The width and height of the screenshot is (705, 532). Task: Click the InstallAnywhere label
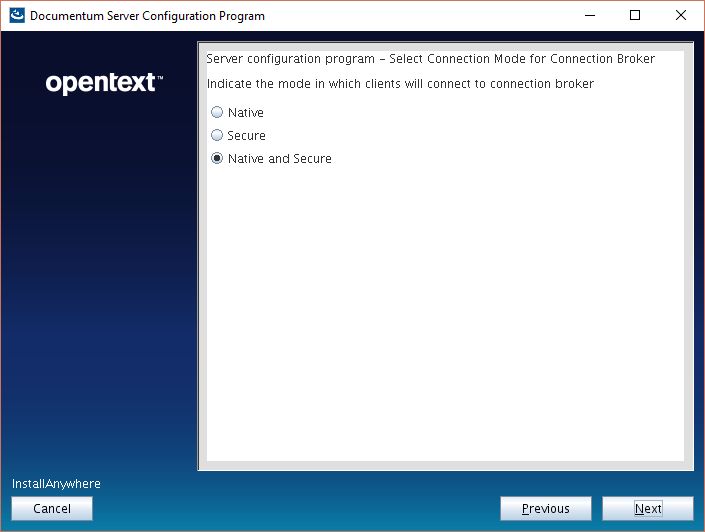click(x=56, y=484)
